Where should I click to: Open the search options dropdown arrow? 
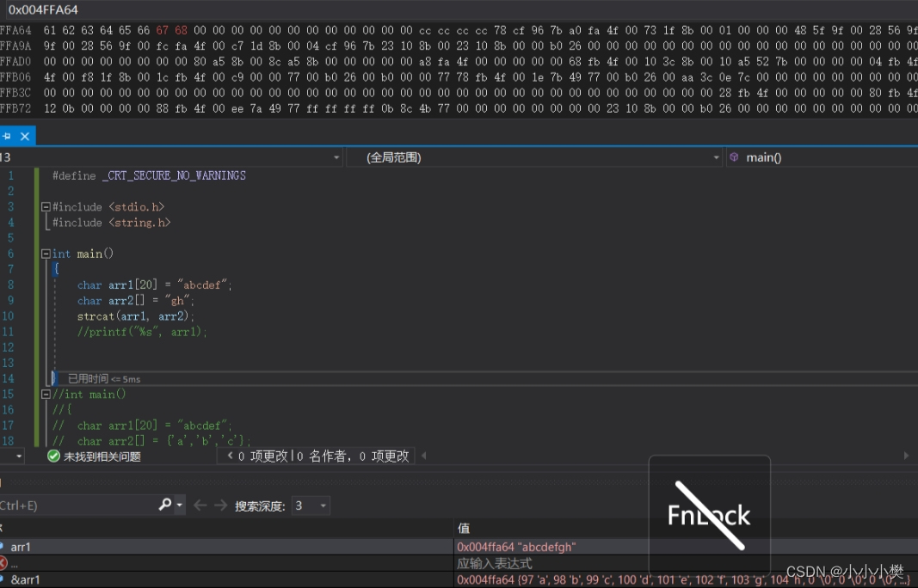tap(180, 505)
